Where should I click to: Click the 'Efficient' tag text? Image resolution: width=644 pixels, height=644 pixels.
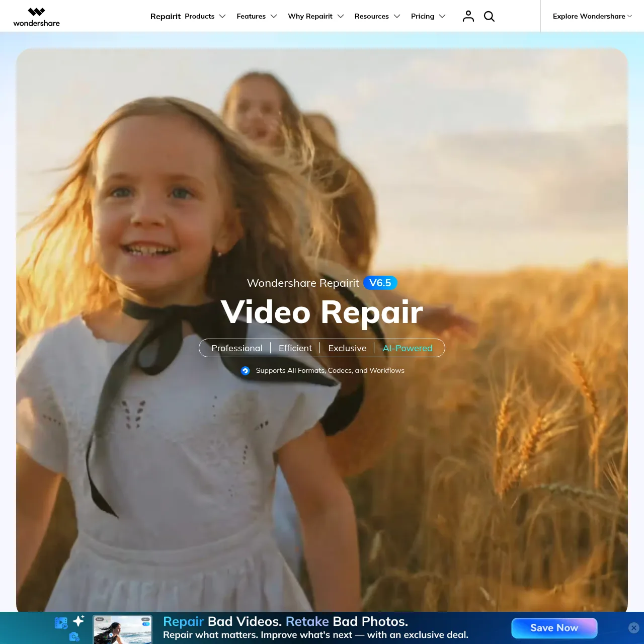[295, 348]
